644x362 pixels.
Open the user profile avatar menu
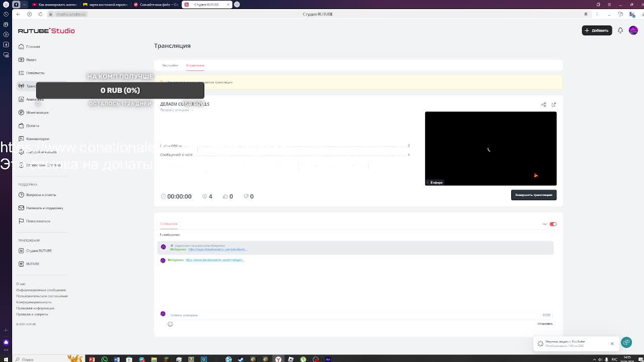[x=633, y=30]
